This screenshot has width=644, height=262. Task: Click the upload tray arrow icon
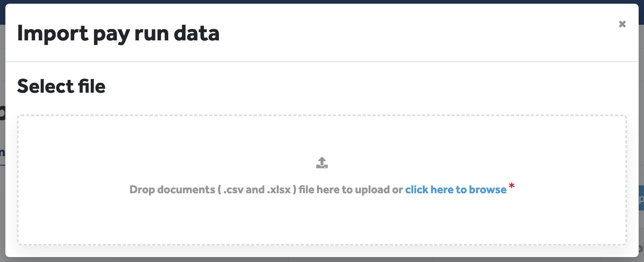tap(322, 163)
